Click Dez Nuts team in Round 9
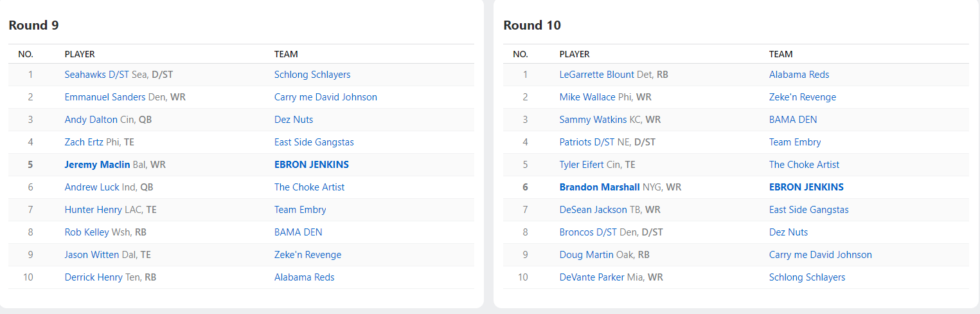 pyautogui.click(x=293, y=120)
